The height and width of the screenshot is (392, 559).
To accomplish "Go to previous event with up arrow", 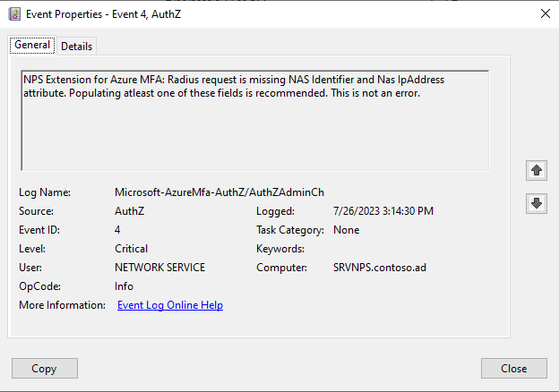I will coord(537,170).
